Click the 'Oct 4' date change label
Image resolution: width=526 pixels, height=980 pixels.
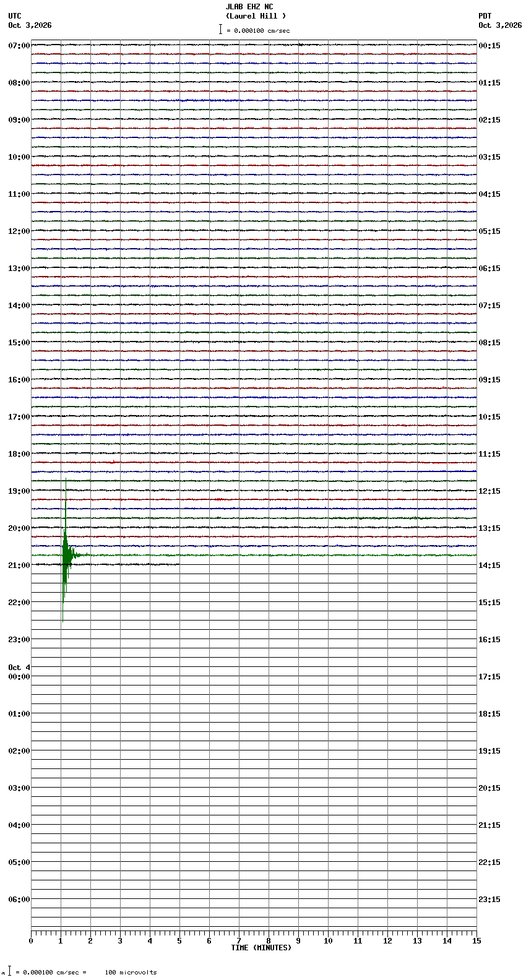click(19, 668)
